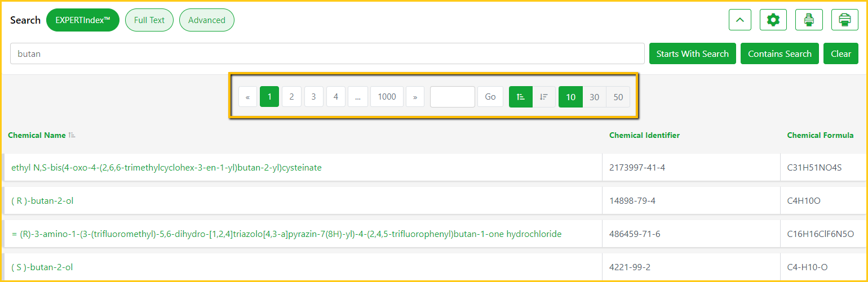Click the wide printer icon at far right

click(845, 20)
